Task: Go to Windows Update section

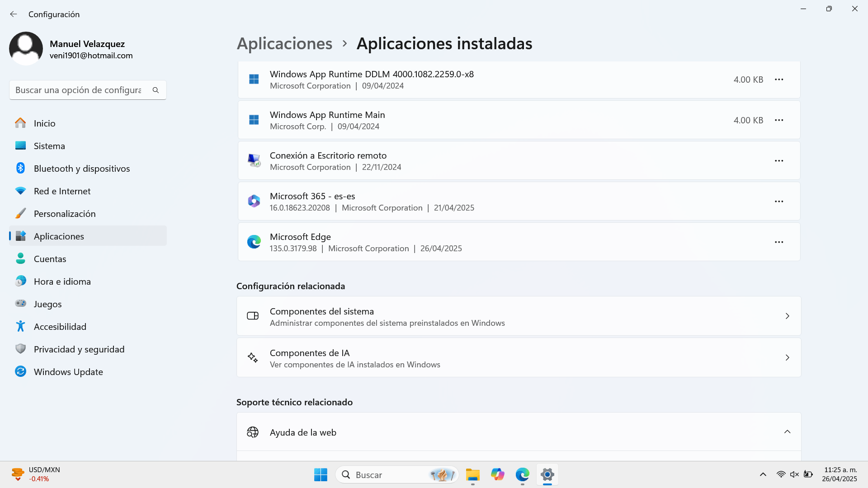Action: coord(68,372)
